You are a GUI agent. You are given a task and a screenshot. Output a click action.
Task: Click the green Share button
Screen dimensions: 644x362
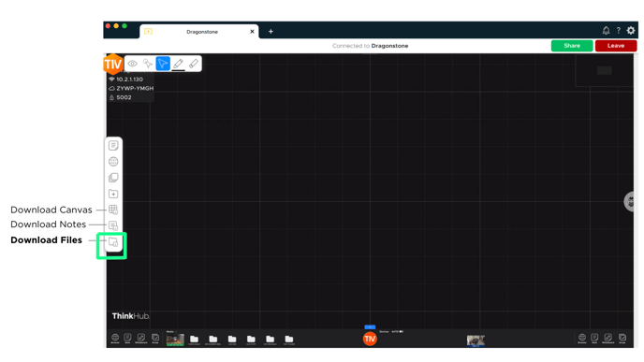click(572, 46)
